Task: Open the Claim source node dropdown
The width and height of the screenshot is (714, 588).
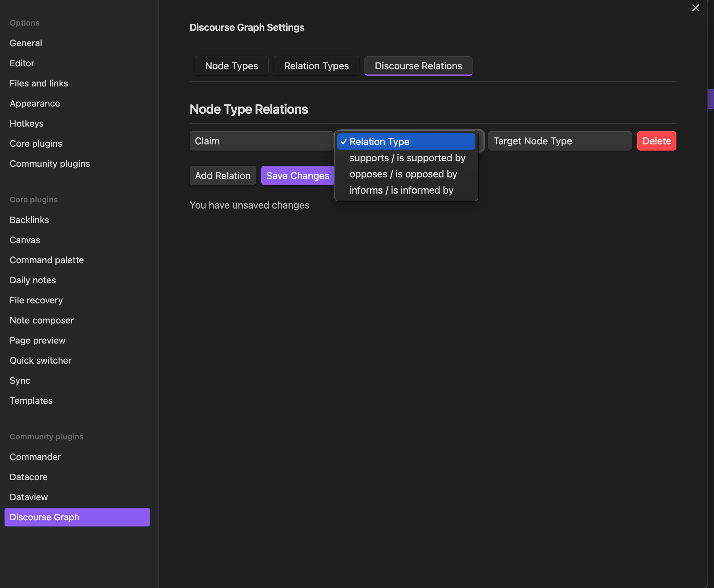Action: [261, 141]
